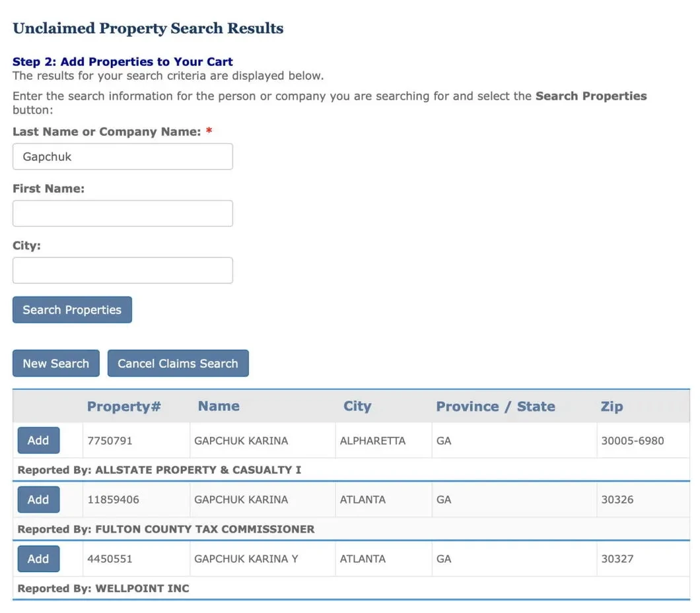The height and width of the screenshot is (613, 700).
Task: Click the Unclaimed Property Search Results heading
Action: tap(148, 28)
